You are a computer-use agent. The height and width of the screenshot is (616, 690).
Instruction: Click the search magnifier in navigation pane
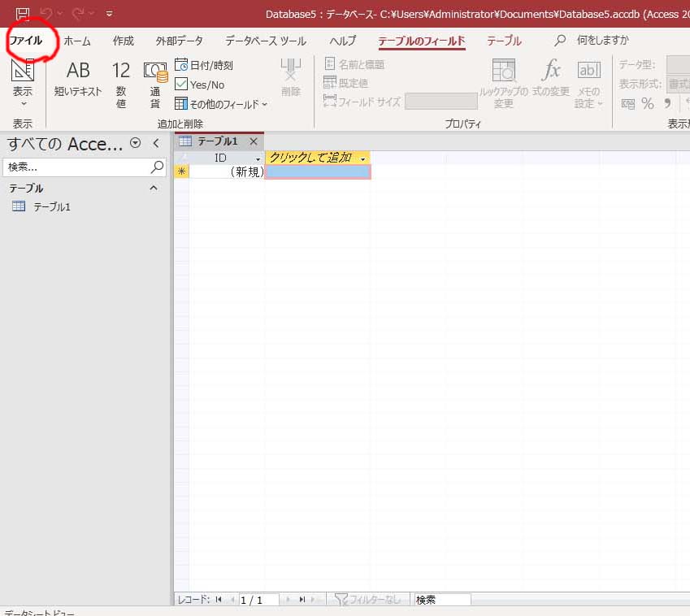point(158,167)
